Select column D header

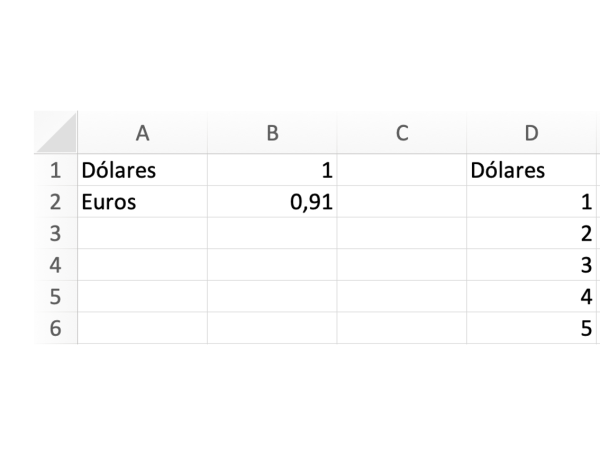[531, 132]
